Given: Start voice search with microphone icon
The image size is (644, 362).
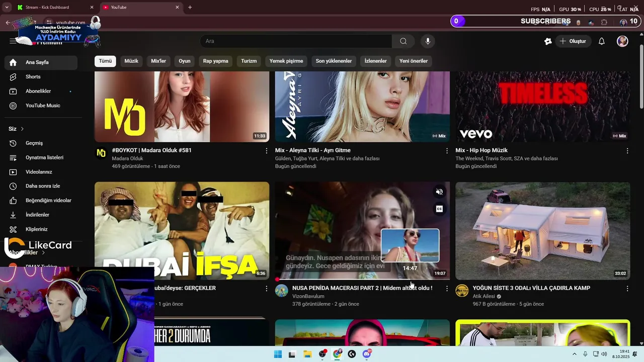Looking at the screenshot, I should pyautogui.click(x=428, y=41).
